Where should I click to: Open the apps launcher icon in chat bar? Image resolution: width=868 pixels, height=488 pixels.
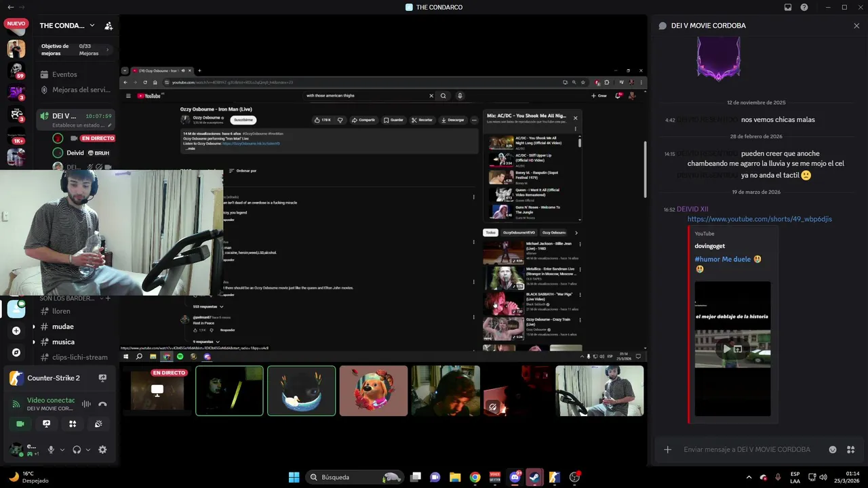[x=851, y=449]
